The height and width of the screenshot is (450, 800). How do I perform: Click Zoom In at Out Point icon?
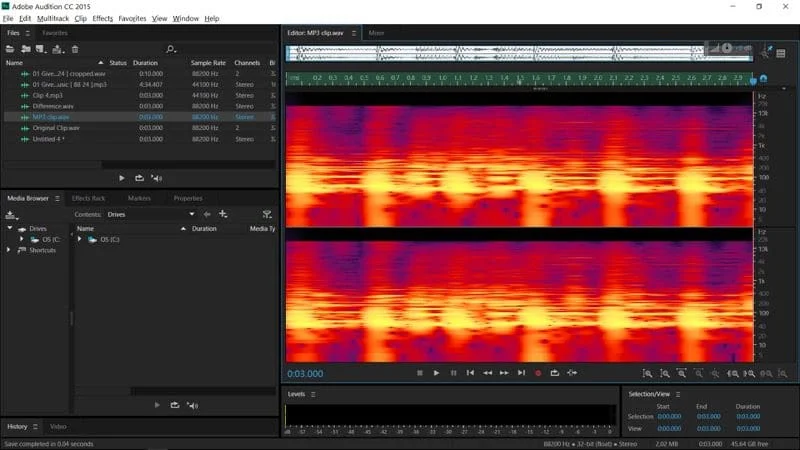pos(749,373)
